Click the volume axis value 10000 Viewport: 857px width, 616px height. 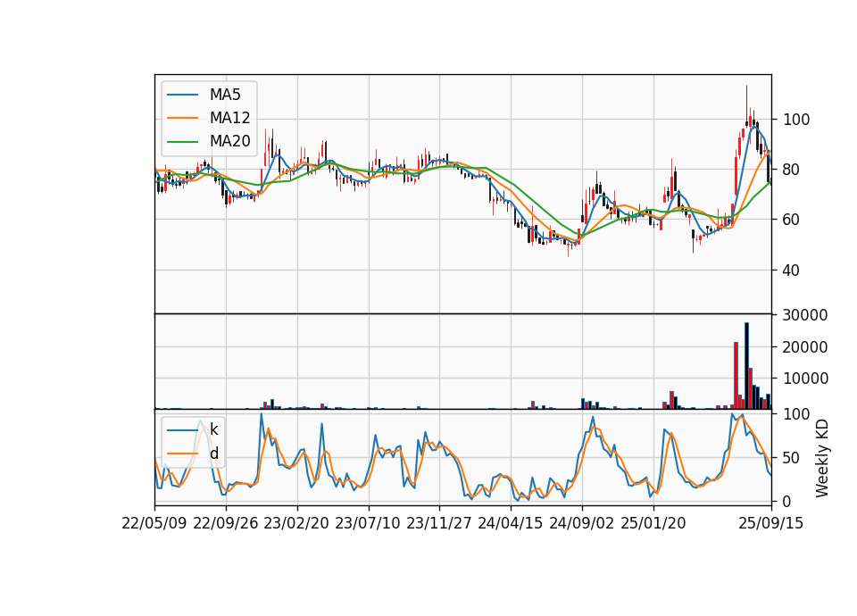(805, 379)
